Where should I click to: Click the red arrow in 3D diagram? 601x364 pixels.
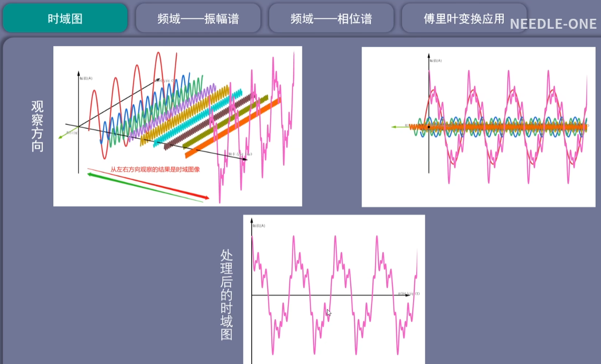tap(148, 183)
